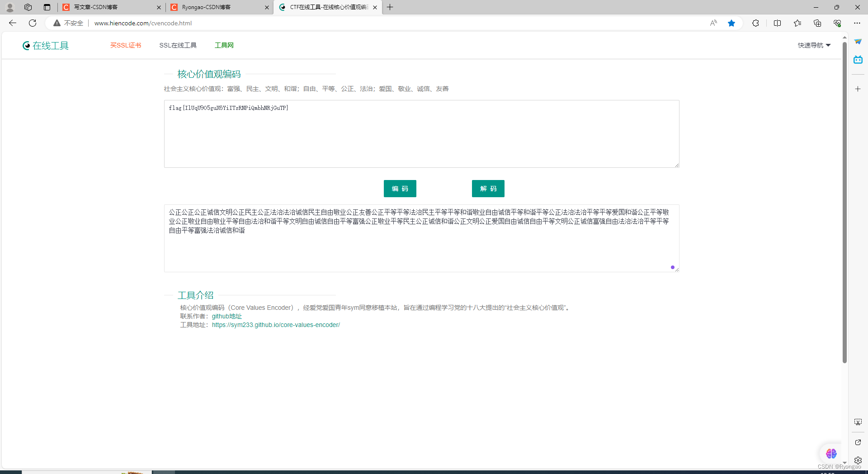Open the 买SSL证书 menu item
Image resolution: width=868 pixels, height=474 pixels.
coord(126,45)
